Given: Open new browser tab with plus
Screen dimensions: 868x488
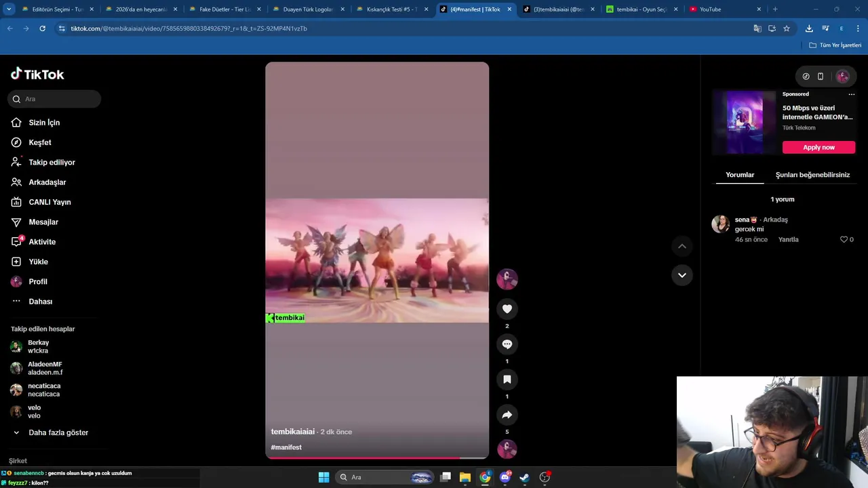Looking at the screenshot, I should point(775,9).
